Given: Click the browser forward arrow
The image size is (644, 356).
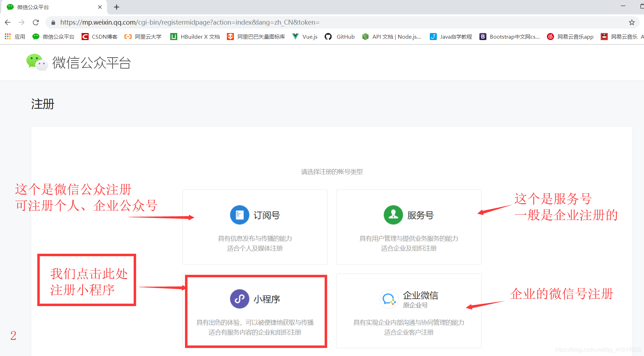Looking at the screenshot, I should [x=22, y=22].
